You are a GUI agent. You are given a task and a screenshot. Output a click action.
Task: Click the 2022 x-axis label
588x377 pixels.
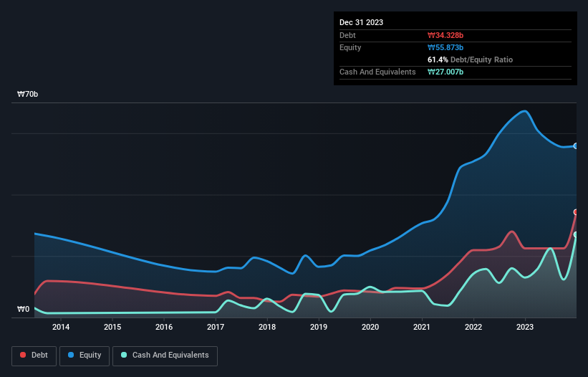click(473, 327)
